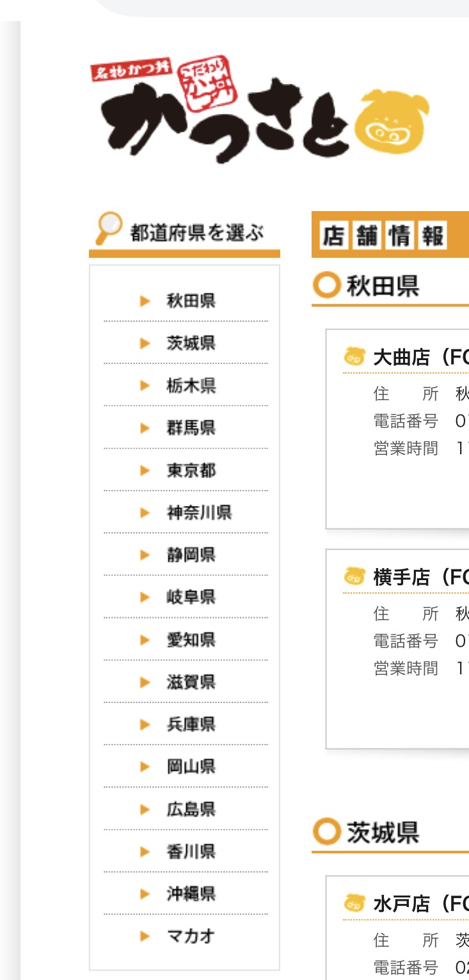Select 広島県 in the prefecture menu
469x980 pixels.
pyautogui.click(x=191, y=809)
